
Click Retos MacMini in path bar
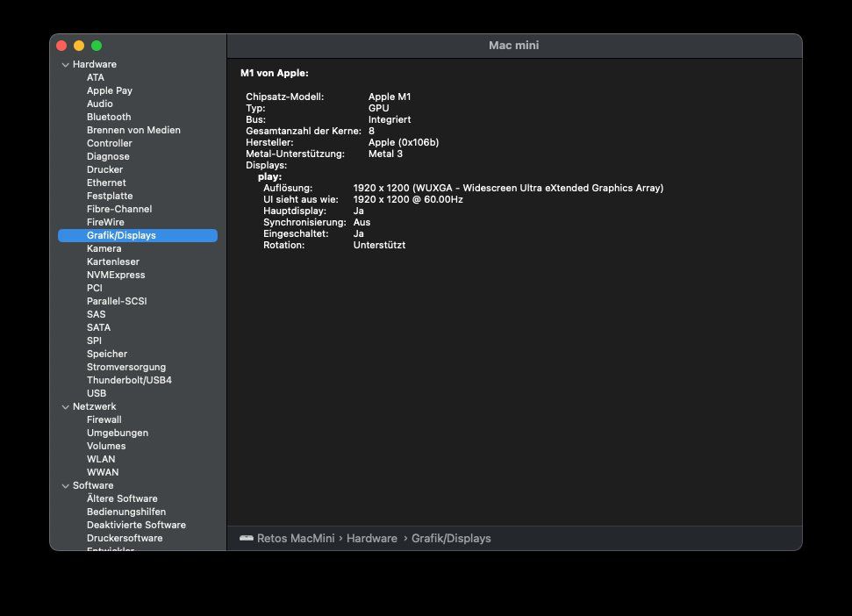(296, 538)
